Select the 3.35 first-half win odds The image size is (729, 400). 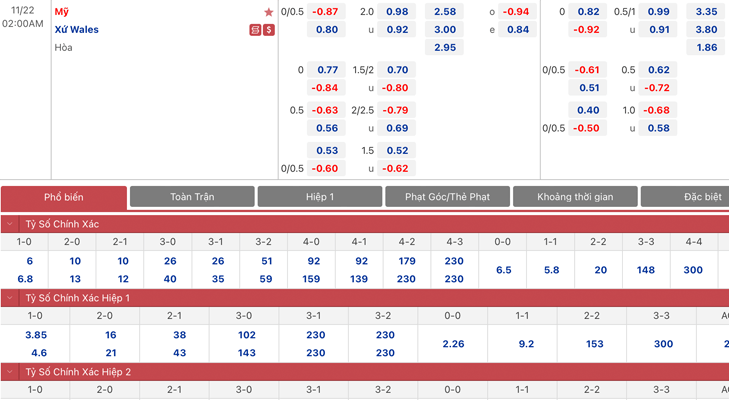click(x=706, y=12)
